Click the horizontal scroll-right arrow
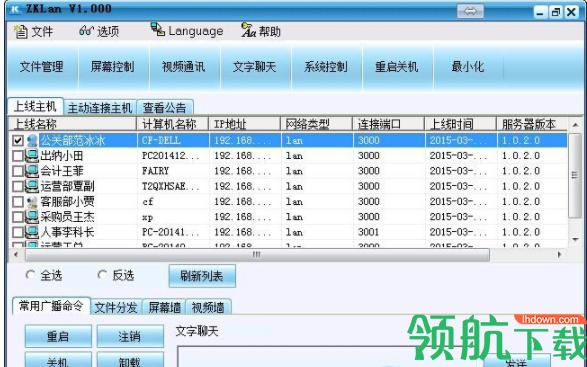The width and height of the screenshot is (587, 367). click(559, 254)
